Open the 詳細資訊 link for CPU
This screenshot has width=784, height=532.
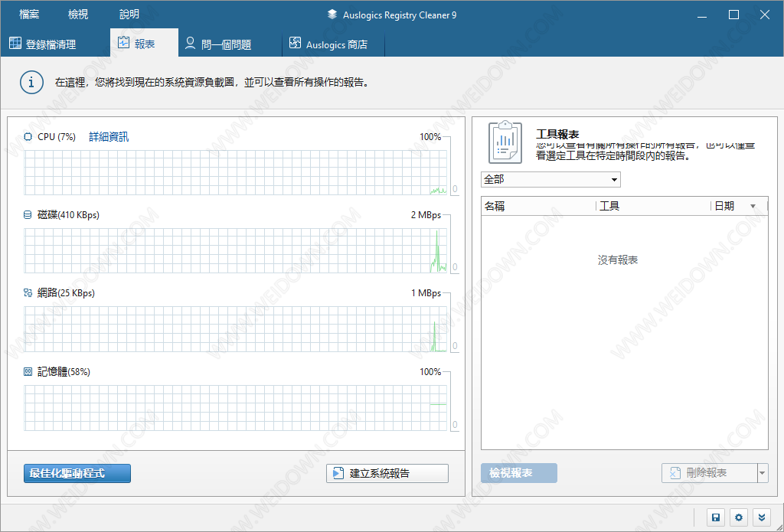coord(109,136)
